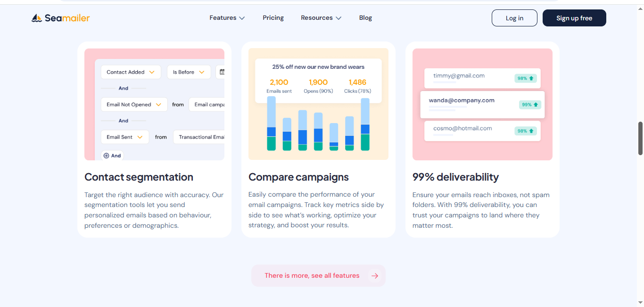
Task: Click the Seamailer sailboat logo
Action: [x=37, y=18]
